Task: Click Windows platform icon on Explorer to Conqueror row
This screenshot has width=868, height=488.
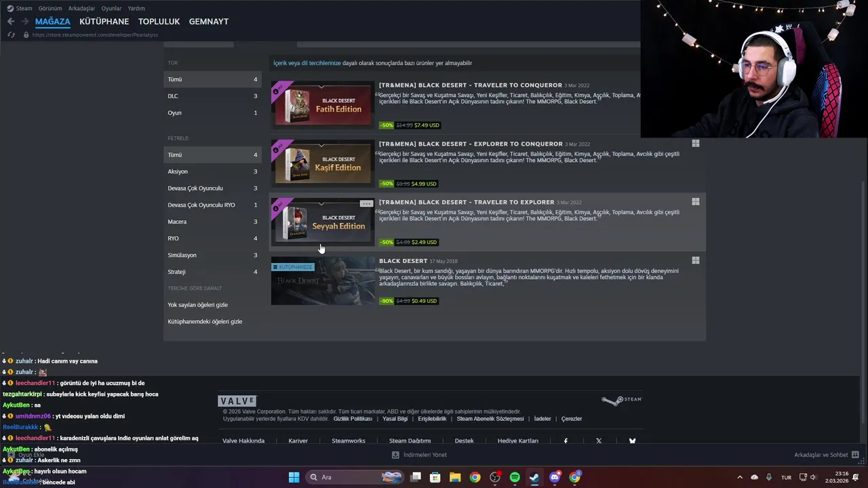Action: click(x=695, y=144)
